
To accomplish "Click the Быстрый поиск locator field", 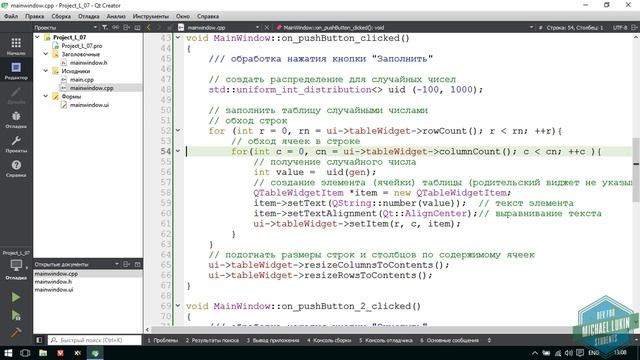I will point(95,340).
